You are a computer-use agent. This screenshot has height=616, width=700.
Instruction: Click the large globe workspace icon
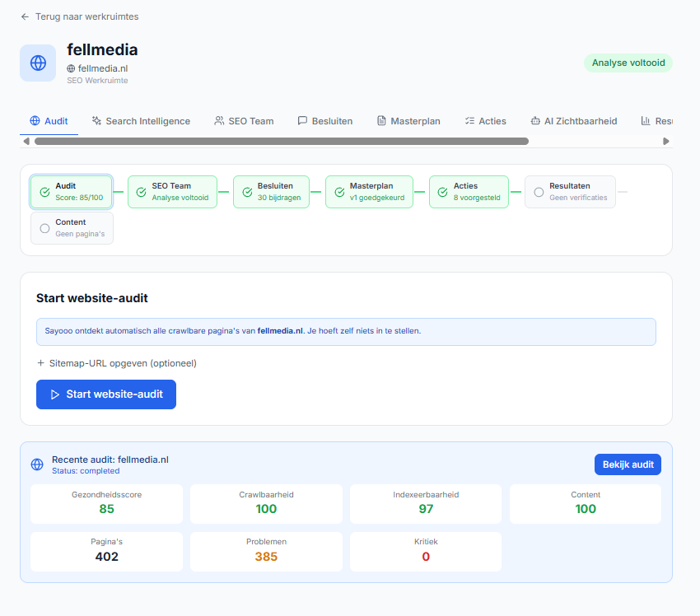click(x=38, y=63)
